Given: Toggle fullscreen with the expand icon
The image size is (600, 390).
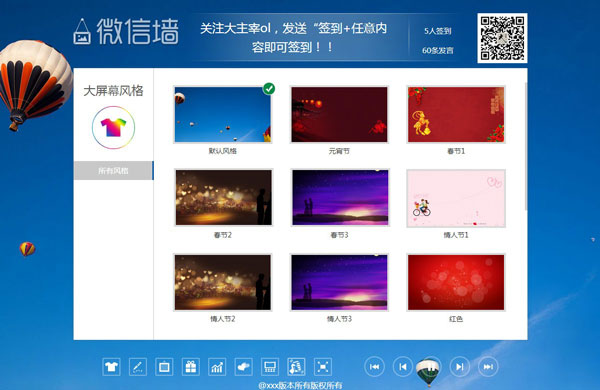Looking at the screenshot, I should coord(323,367).
